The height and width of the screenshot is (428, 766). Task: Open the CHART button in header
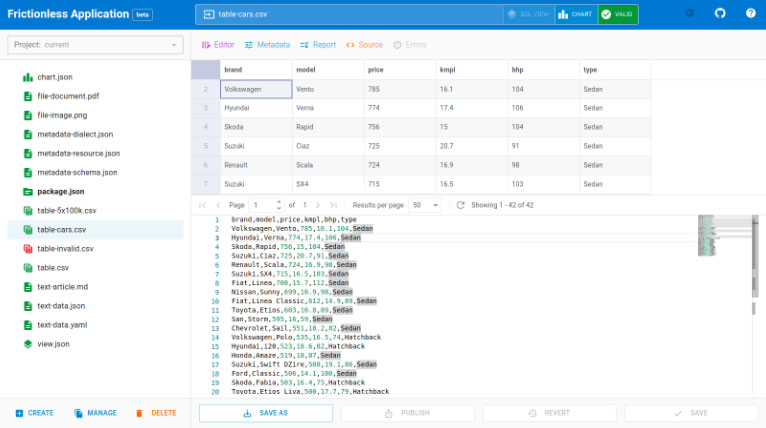tap(575, 14)
